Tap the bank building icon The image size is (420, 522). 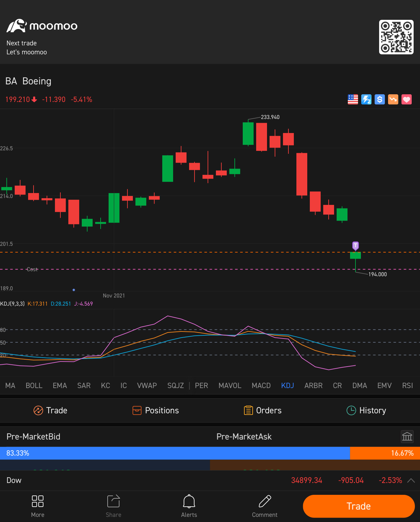tap(407, 436)
